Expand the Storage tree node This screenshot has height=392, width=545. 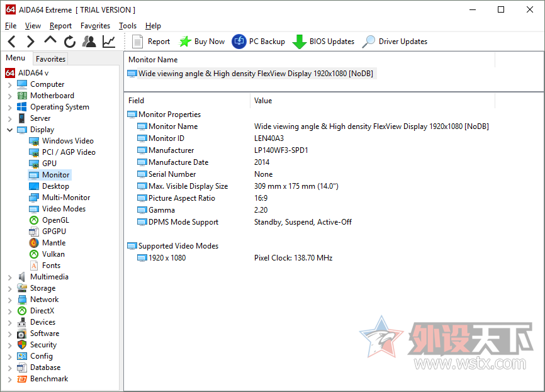click(9, 288)
